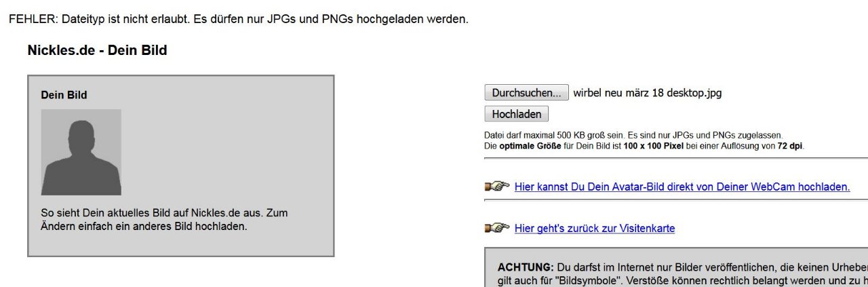Click the note Datei darf maximal 500 KB
The width and height of the screenshot is (868, 287).
[633, 135]
